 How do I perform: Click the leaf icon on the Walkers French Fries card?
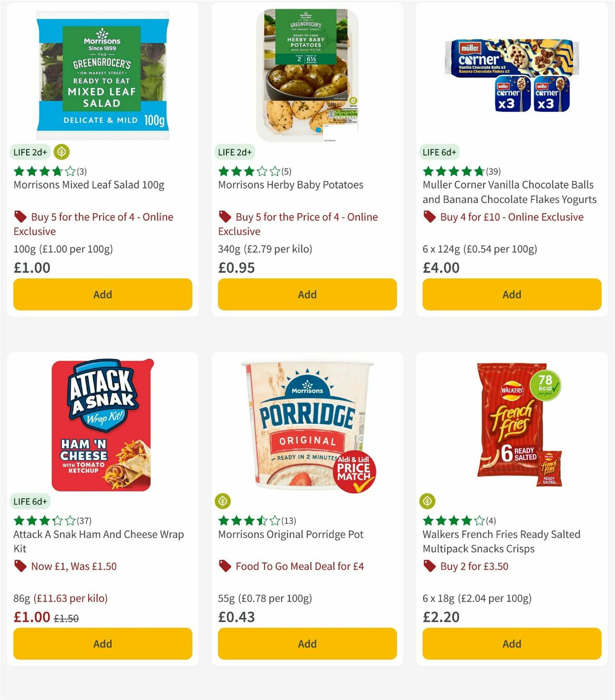coord(428,502)
